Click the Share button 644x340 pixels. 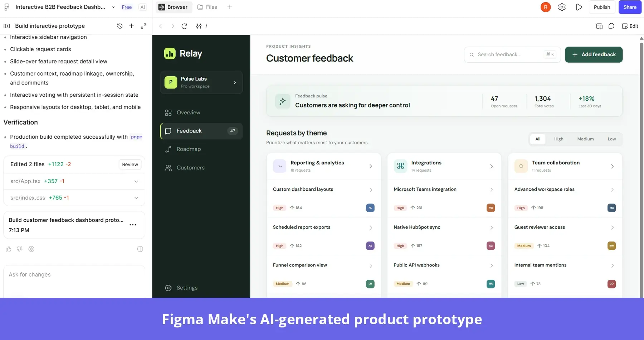630,7
